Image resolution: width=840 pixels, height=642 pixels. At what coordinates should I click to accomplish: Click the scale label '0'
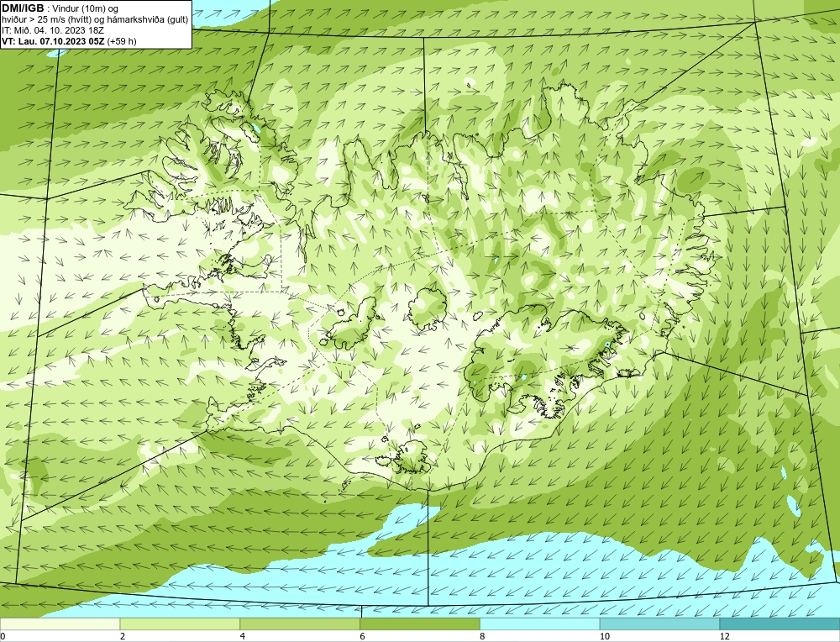click(x=3, y=636)
